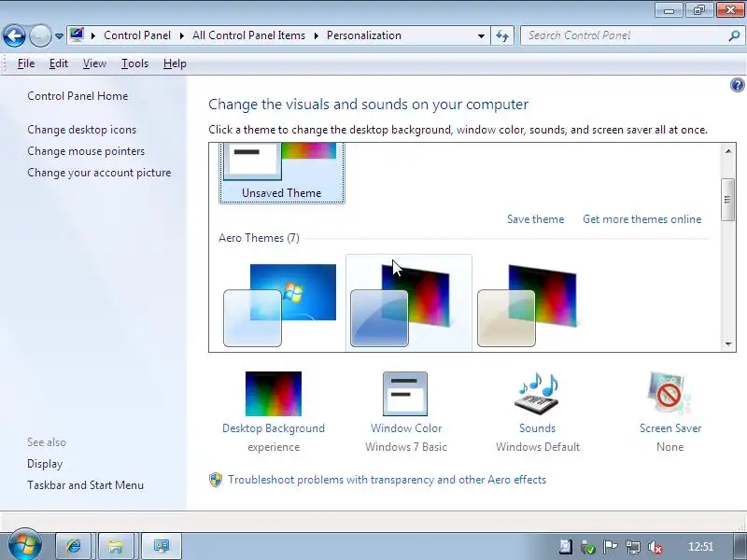Click the Desktop Background rainbow icon
The height and width of the screenshot is (560, 747).
(x=274, y=394)
